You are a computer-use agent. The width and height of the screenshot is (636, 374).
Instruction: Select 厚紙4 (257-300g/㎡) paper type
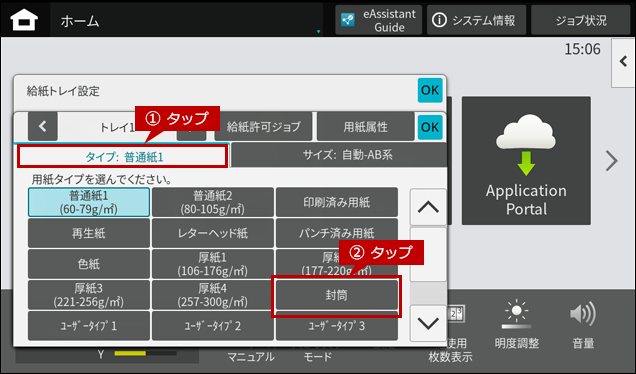click(213, 295)
